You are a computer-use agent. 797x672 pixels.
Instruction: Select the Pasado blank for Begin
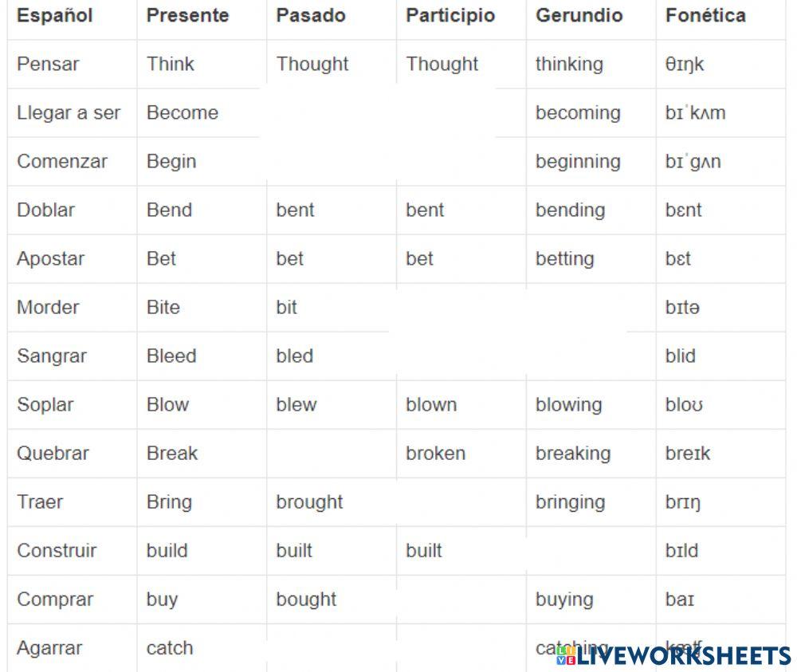click(331, 161)
